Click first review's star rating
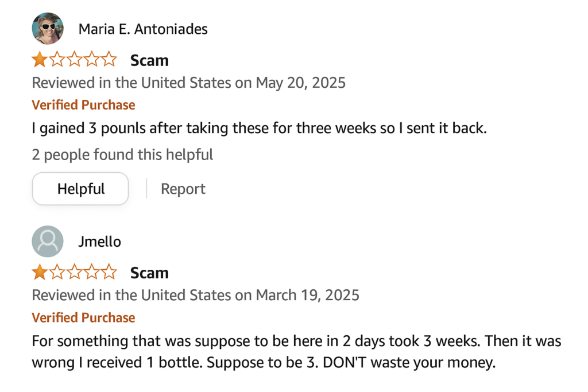The width and height of the screenshot is (588, 392). (74, 60)
